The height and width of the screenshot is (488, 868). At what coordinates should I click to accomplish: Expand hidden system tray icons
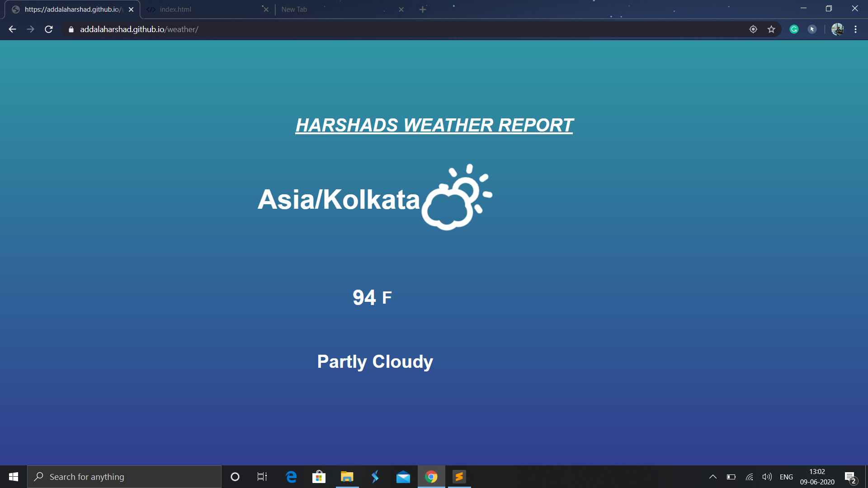(x=712, y=477)
